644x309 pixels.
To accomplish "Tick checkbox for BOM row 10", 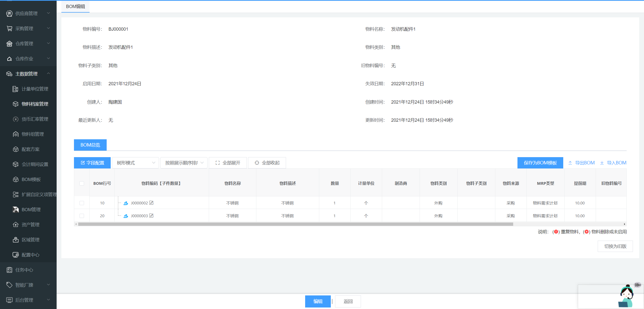I will point(82,203).
